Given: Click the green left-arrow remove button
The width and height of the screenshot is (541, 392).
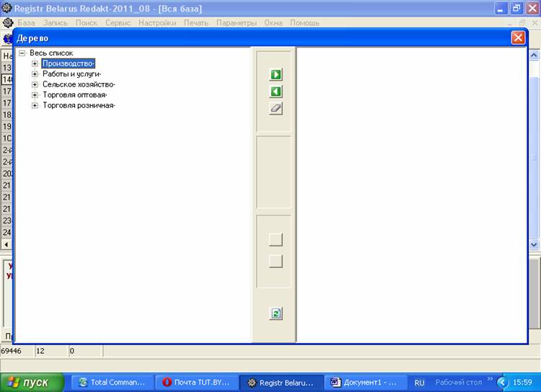Looking at the screenshot, I should click(x=276, y=92).
